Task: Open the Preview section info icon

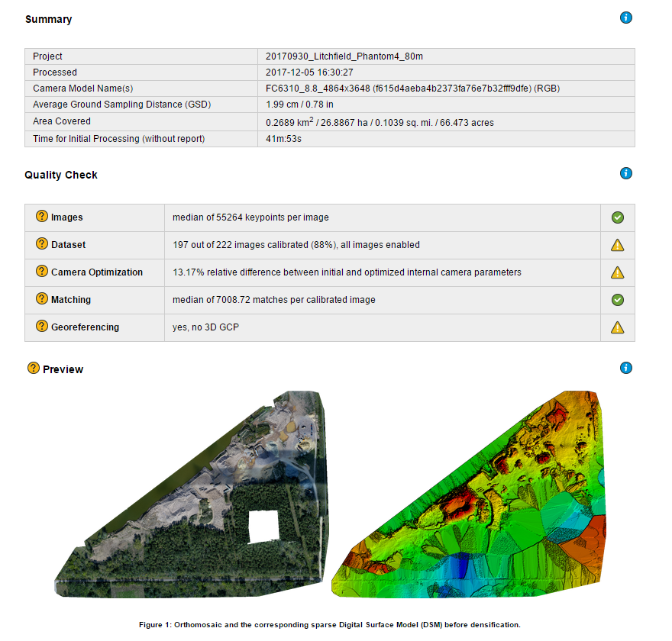Action: tap(625, 368)
